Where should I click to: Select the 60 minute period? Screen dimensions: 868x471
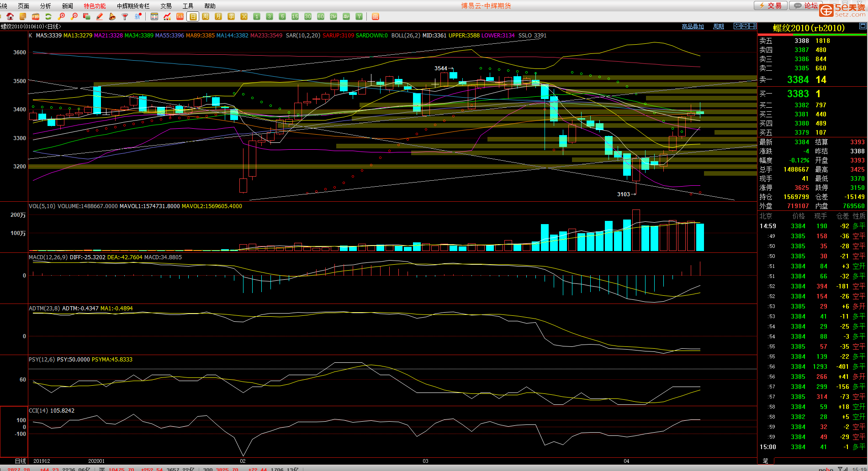321,16
